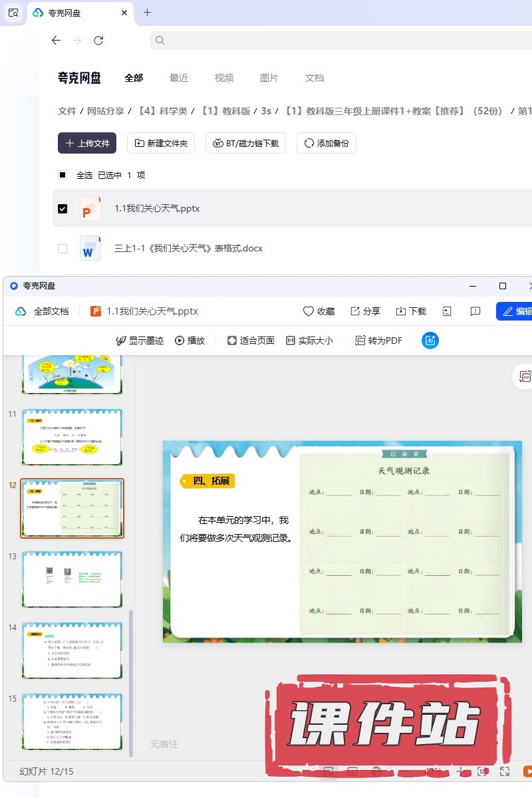Click the feedback speech bubble icon
The image size is (532, 798).
point(475,311)
